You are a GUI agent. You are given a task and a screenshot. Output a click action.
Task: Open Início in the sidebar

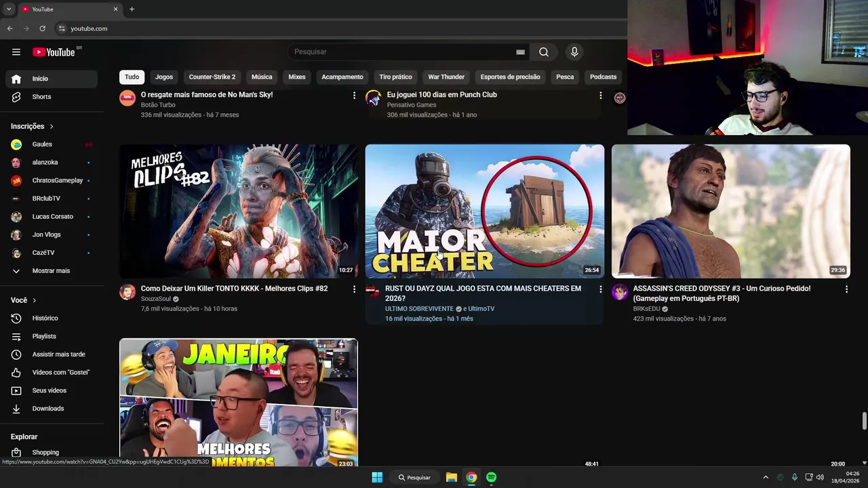click(x=52, y=79)
